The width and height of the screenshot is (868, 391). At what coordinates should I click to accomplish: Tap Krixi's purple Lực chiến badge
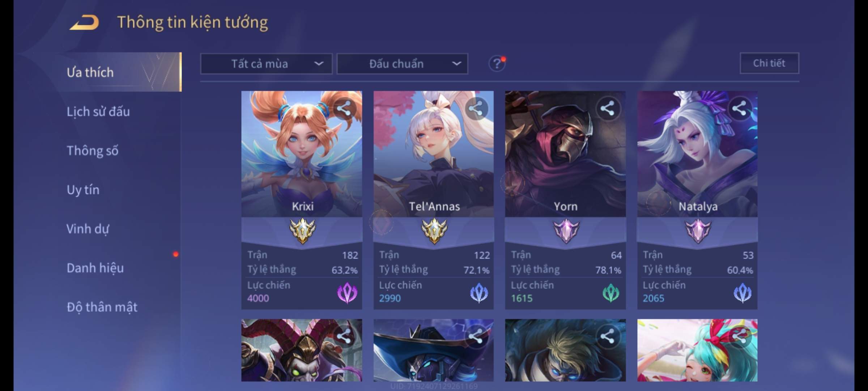[347, 293]
